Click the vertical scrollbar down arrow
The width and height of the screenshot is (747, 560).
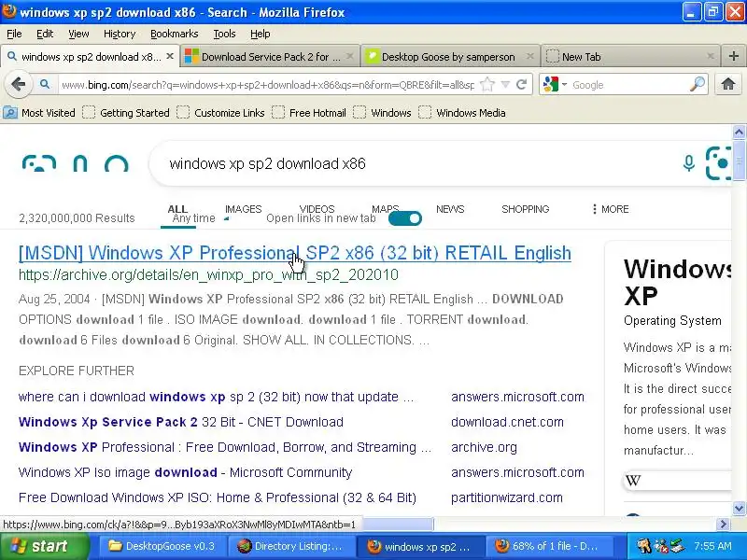(739, 508)
